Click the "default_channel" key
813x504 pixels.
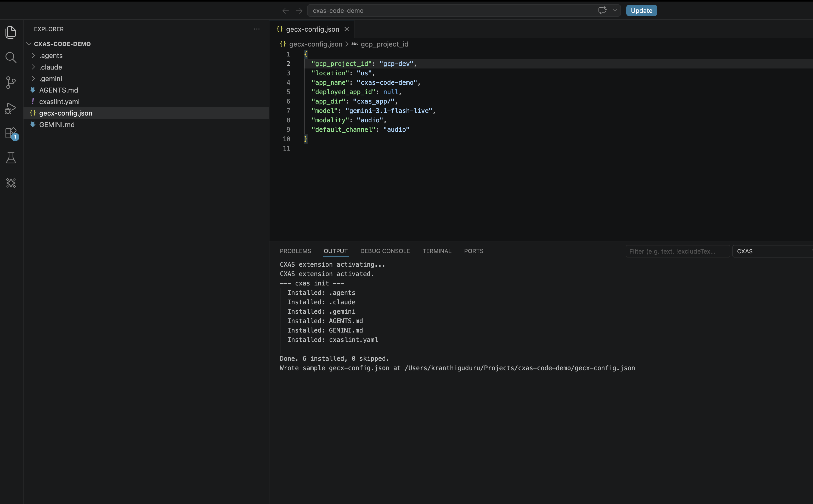tap(343, 129)
